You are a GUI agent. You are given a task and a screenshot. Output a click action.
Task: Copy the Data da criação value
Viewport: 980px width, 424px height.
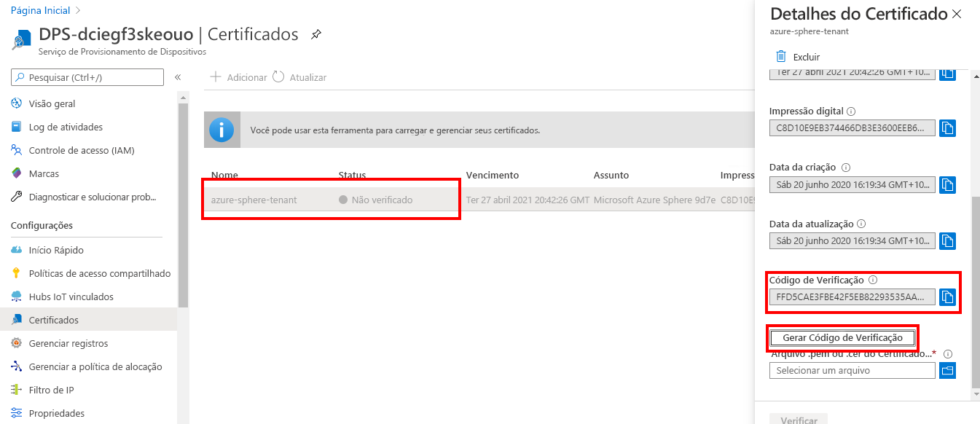tap(947, 184)
